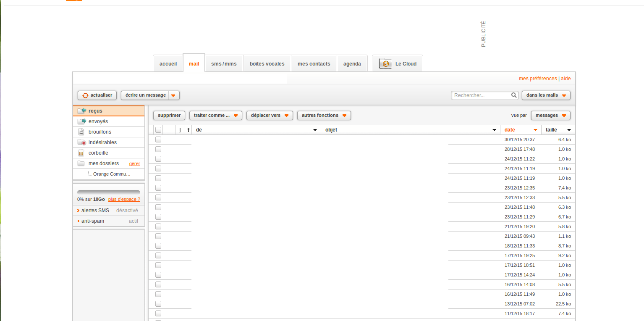Click the écrire un message button
Image resolution: width=644 pixels, height=321 pixels.
pyautogui.click(x=146, y=95)
